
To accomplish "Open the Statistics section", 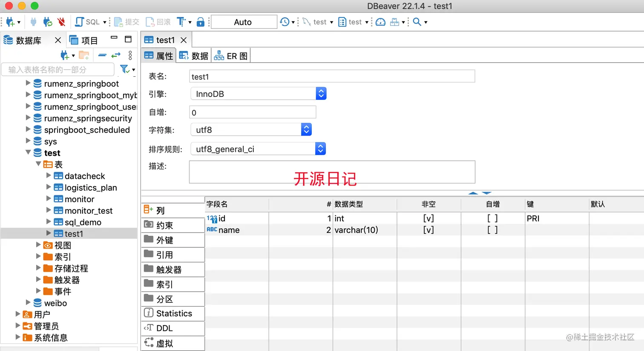I will tap(173, 313).
